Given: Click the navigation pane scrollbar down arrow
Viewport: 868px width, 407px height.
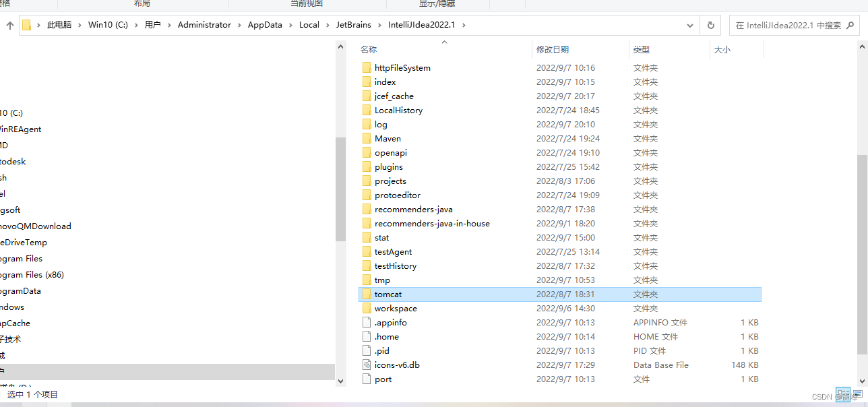Looking at the screenshot, I should coord(340,381).
